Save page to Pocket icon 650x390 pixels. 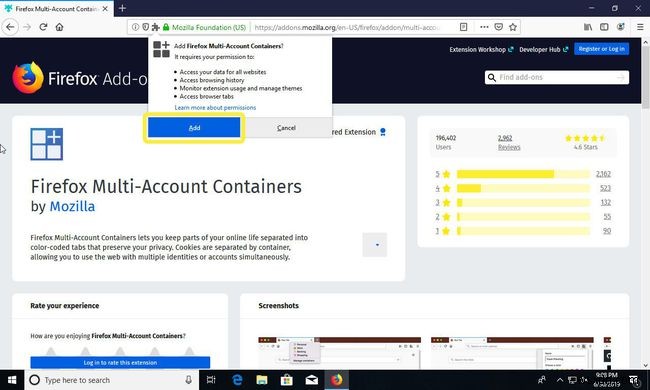(499, 27)
